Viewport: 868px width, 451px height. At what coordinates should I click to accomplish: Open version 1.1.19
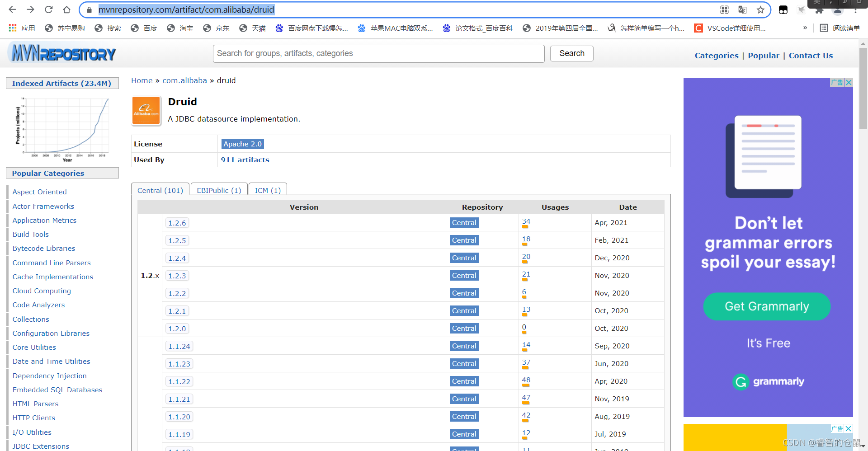coord(179,434)
